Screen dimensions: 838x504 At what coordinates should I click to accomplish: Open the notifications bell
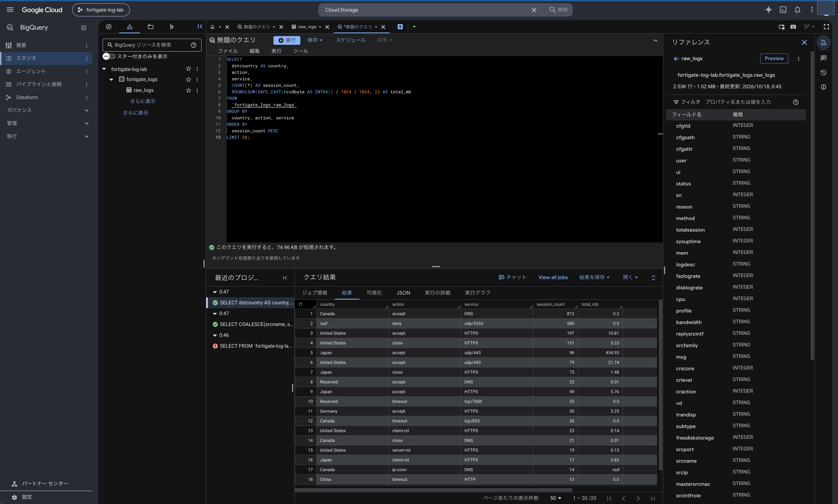point(798,10)
